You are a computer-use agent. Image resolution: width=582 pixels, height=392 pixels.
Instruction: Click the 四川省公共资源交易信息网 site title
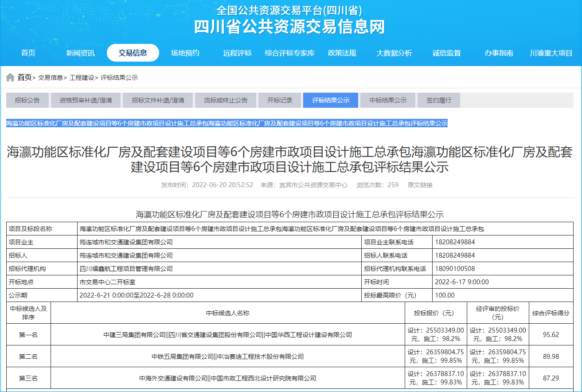pos(289,27)
